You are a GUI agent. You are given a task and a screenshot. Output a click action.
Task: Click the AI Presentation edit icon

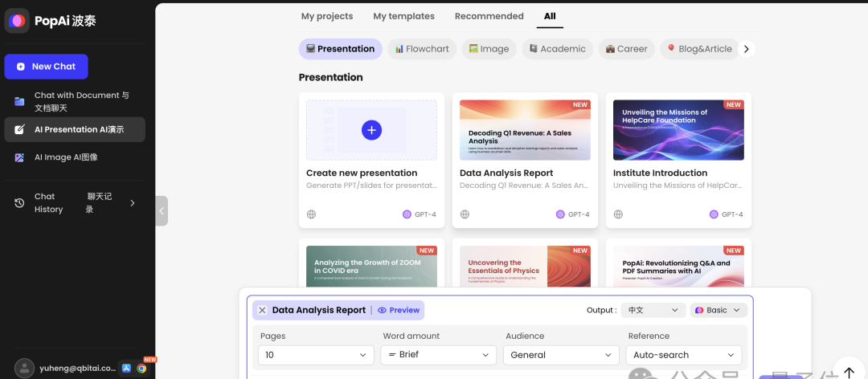coord(19,129)
